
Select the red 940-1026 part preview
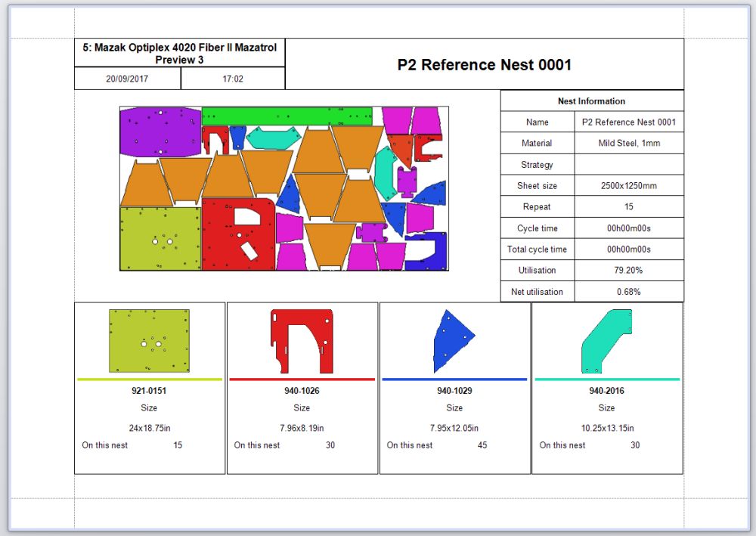point(302,341)
